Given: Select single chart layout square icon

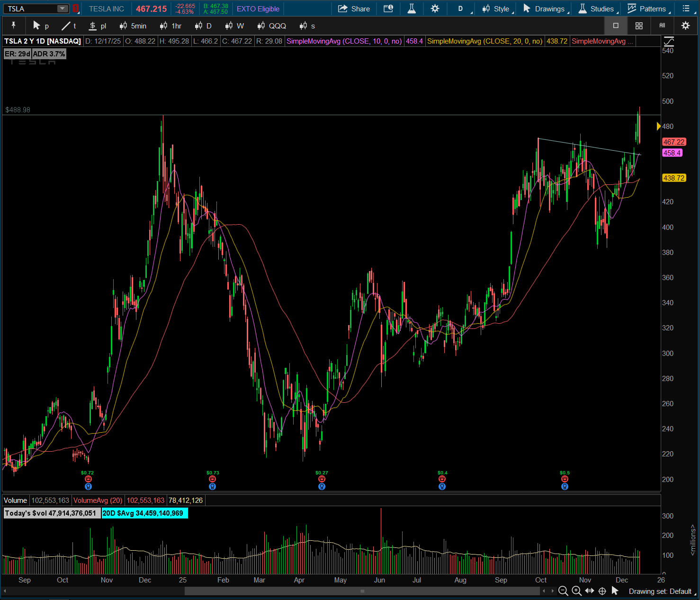Looking at the screenshot, I should pyautogui.click(x=616, y=26).
